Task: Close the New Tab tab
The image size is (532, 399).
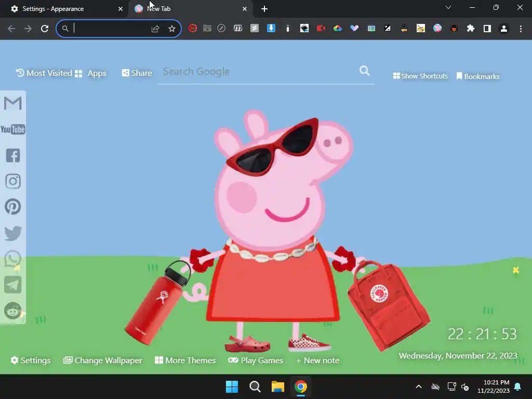Action: point(245,9)
